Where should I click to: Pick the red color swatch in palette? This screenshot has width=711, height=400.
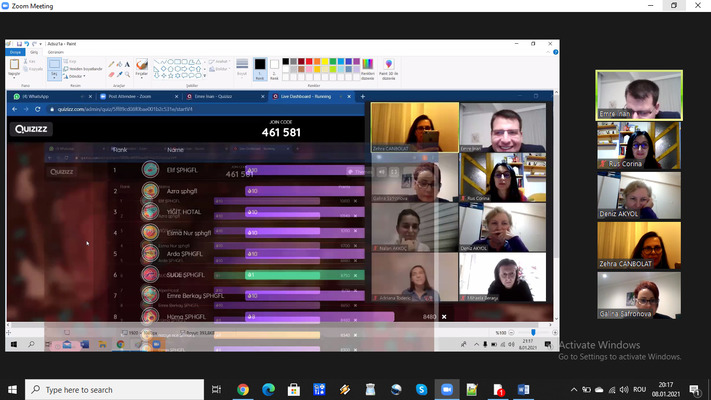[309, 61]
